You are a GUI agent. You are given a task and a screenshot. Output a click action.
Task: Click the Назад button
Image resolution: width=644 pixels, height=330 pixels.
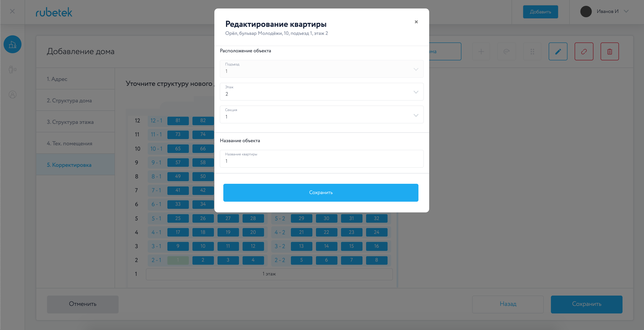[508, 304]
